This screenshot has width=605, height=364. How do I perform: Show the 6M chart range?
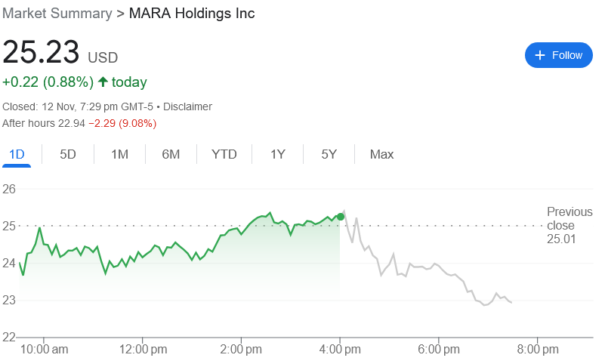click(x=171, y=154)
